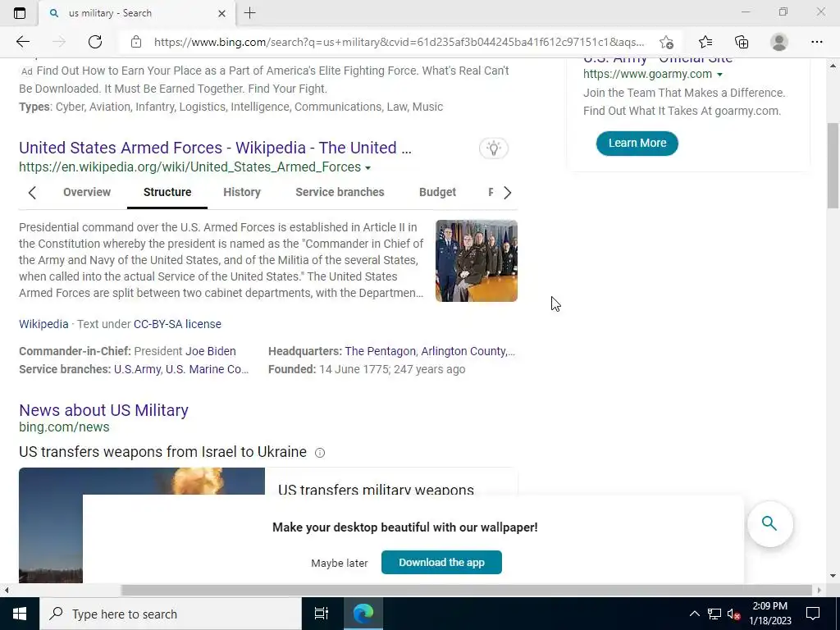This screenshot has width=840, height=630.
Task: Expand dropdown arrow next to goarmy.com URL
Action: [x=720, y=75]
